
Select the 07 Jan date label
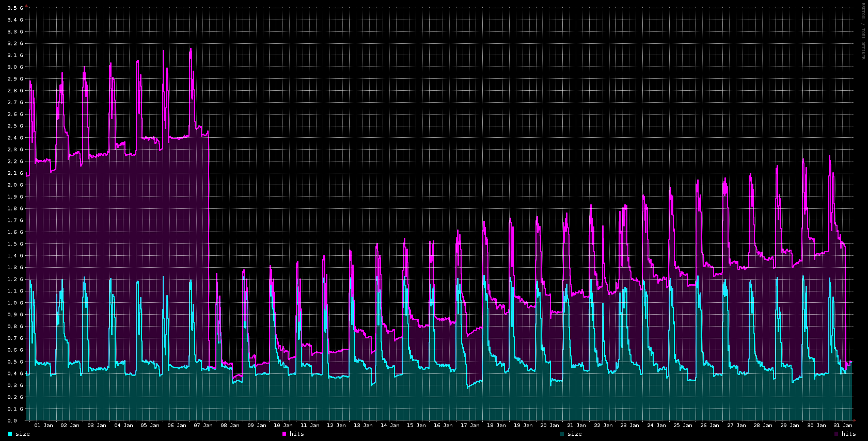pyautogui.click(x=203, y=426)
